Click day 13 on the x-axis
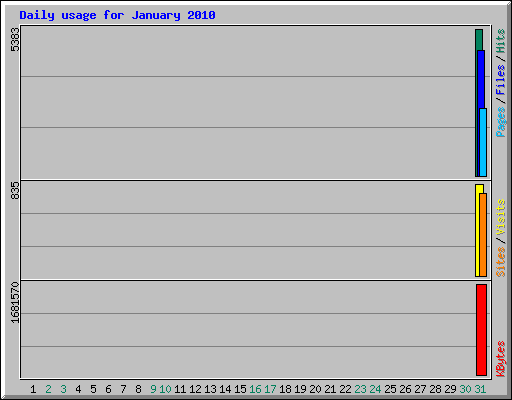Viewport: 512px width, 400px height. point(210,389)
